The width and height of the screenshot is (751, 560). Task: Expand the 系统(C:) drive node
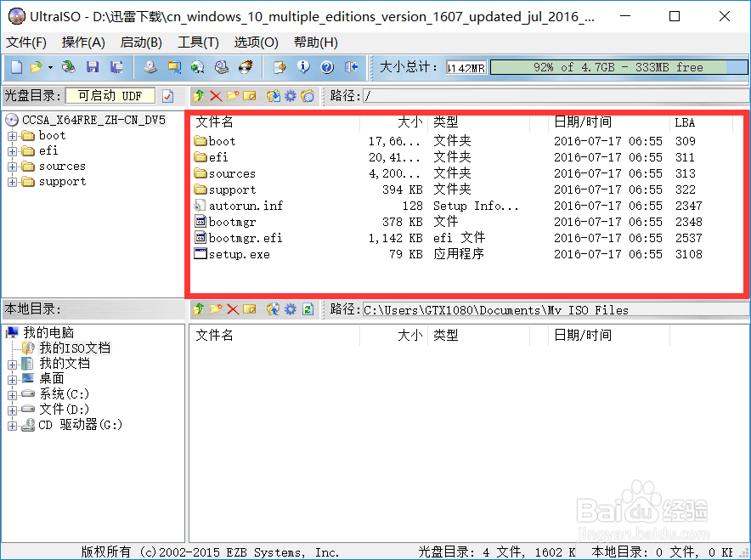13,395
